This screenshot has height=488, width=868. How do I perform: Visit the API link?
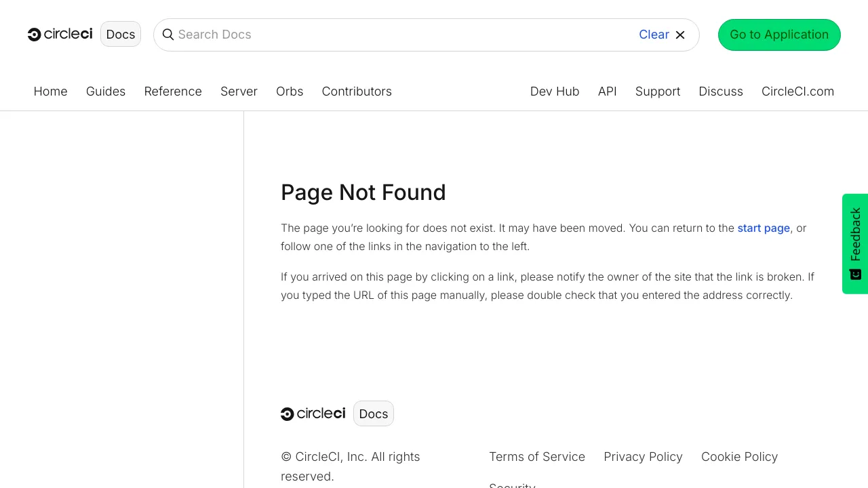click(608, 91)
